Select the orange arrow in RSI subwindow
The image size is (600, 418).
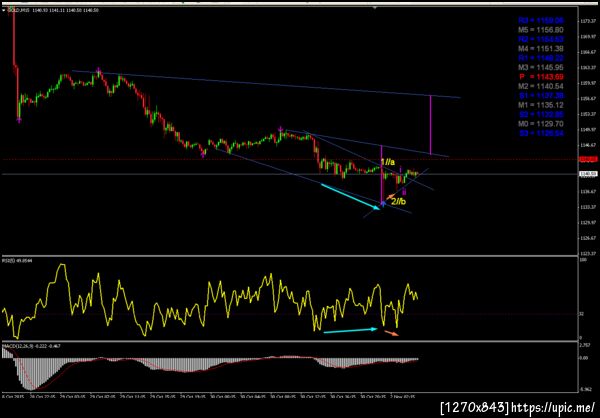[391, 333]
